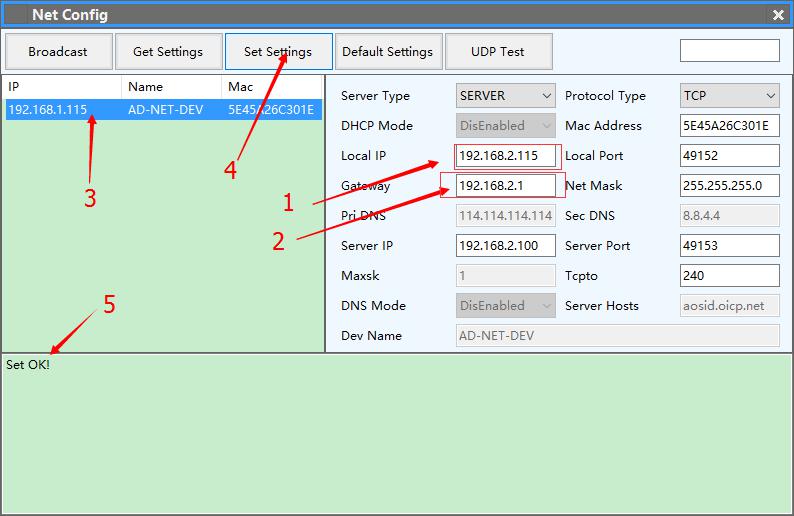Image resolution: width=794 pixels, height=516 pixels.
Task: Click the Broadcast button
Action: pos(57,51)
